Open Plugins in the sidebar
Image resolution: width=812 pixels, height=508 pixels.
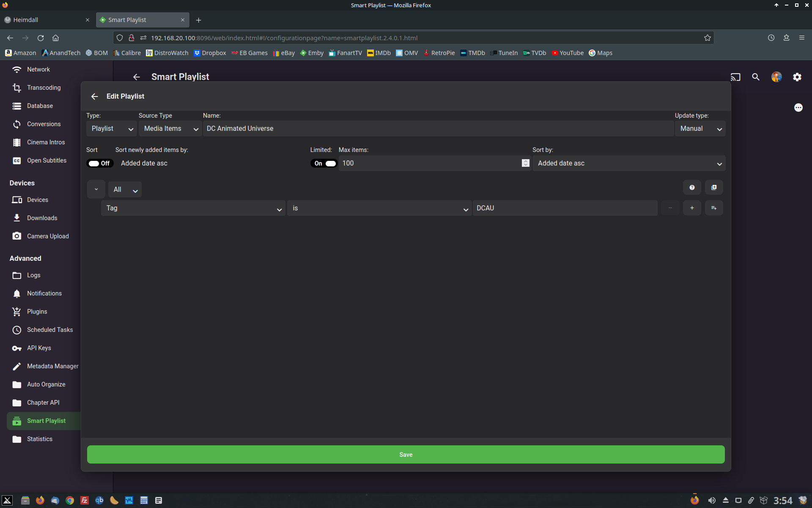pyautogui.click(x=37, y=312)
